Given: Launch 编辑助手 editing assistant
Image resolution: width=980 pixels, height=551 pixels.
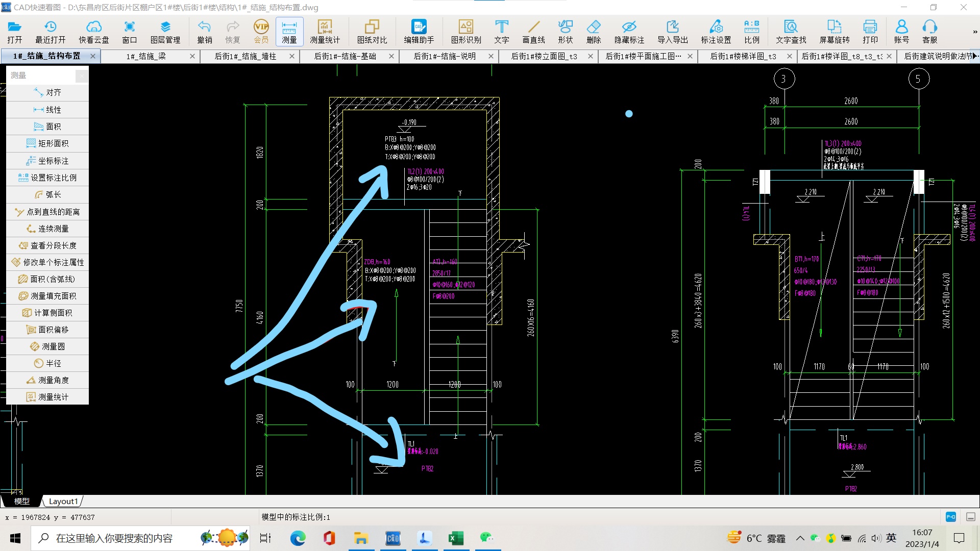Looking at the screenshot, I should pos(419,32).
